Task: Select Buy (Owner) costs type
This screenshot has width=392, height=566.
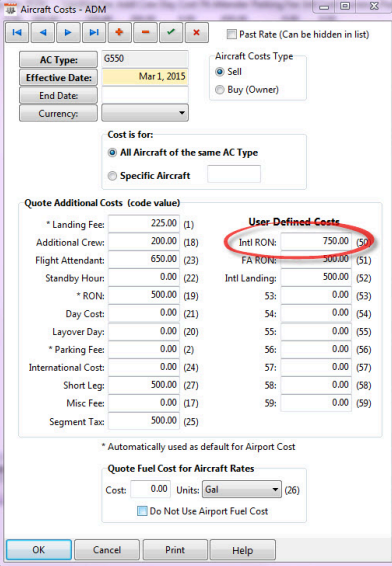Action: [219, 90]
